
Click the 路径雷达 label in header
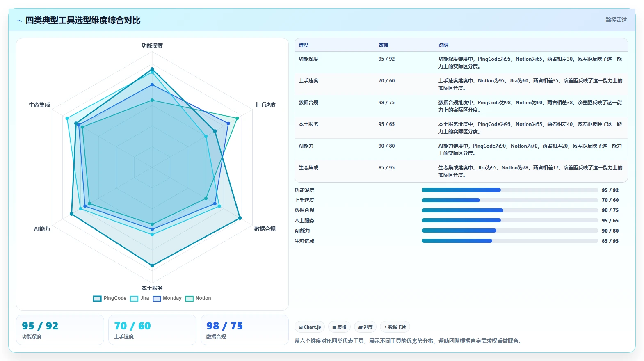coord(616,20)
